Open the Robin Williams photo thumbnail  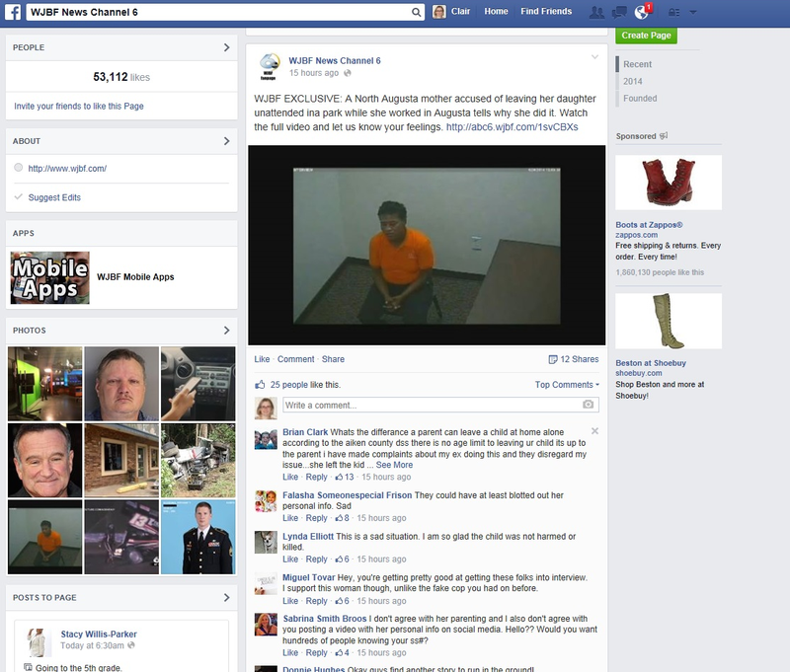pyautogui.click(x=44, y=461)
